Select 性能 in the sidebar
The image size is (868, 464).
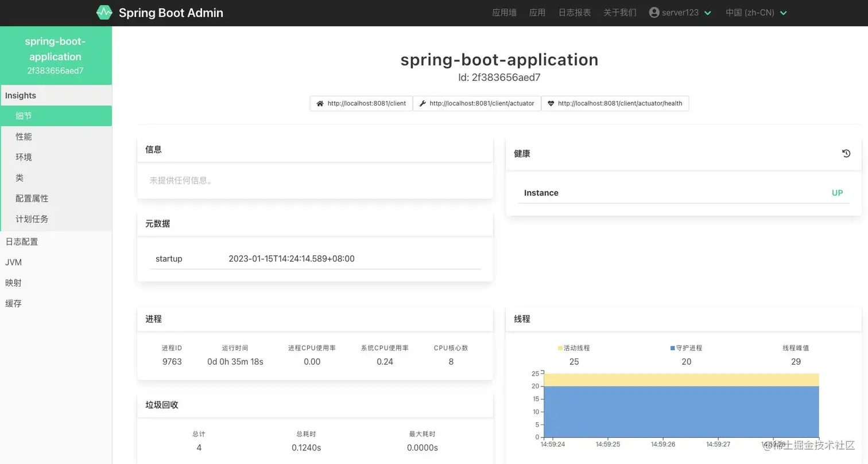pos(56,137)
